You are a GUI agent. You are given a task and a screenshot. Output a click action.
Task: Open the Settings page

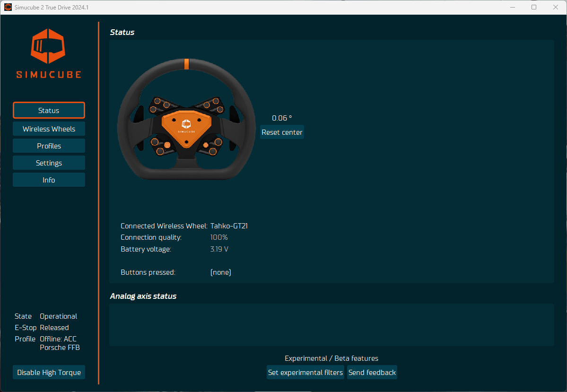pyautogui.click(x=49, y=163)
